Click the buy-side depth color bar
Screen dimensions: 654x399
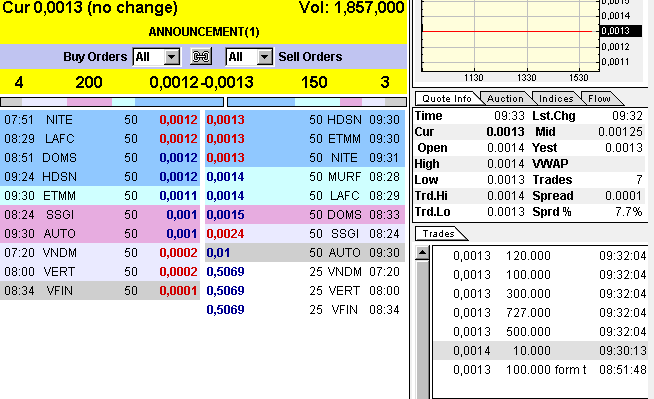112,102
